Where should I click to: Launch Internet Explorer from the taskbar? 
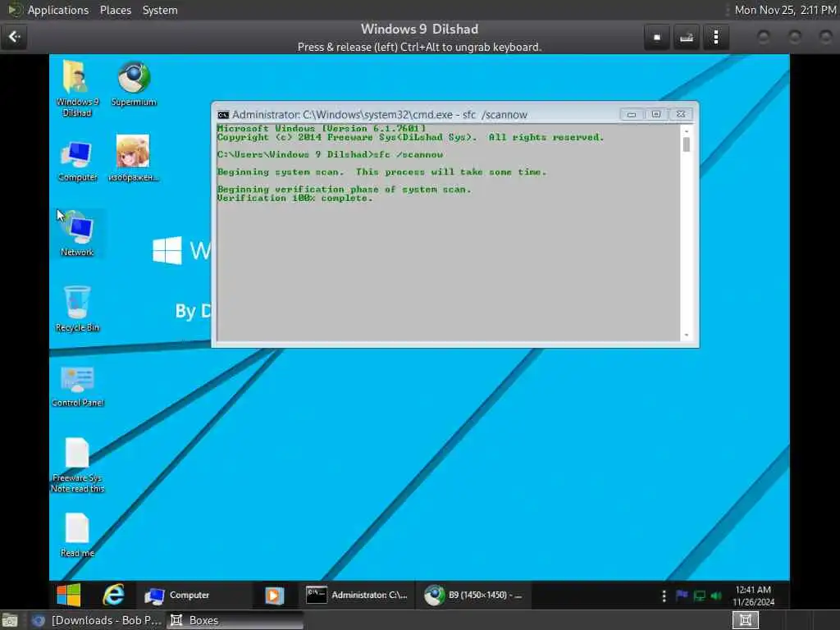(113, 595)
